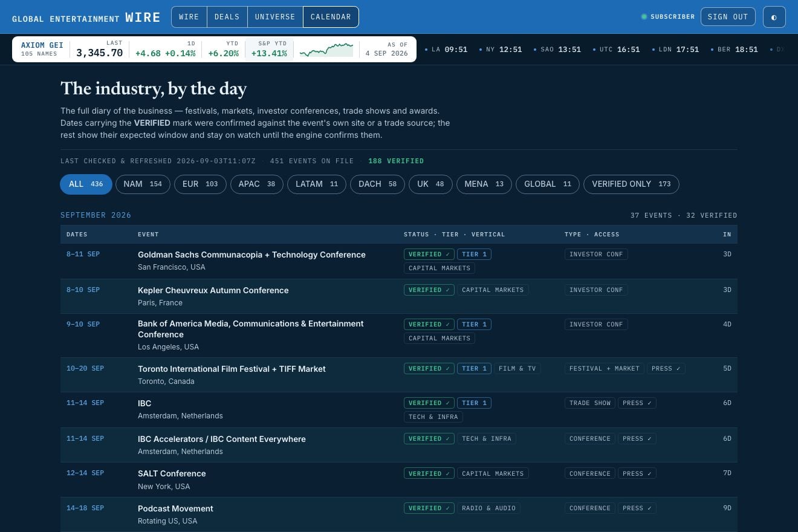Click the Verified badge on Goldman Sachs row
The image size is (798, 532).
[x=429, y=255]
